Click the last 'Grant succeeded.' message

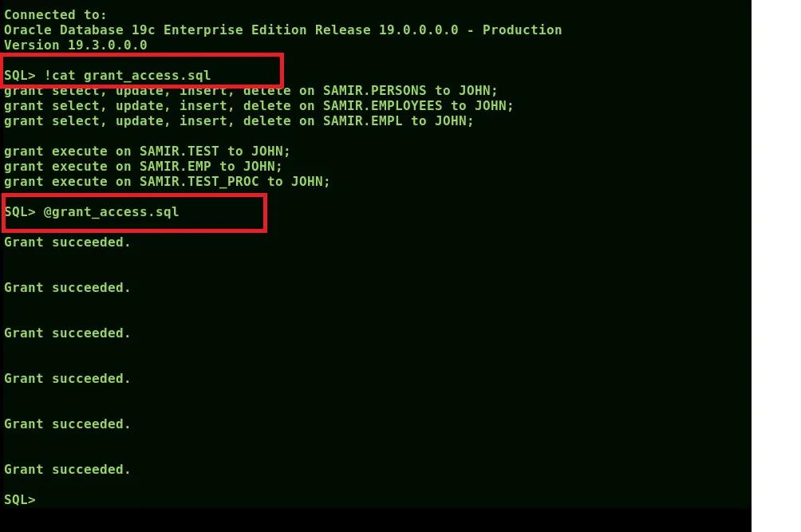tap(68, 469)
